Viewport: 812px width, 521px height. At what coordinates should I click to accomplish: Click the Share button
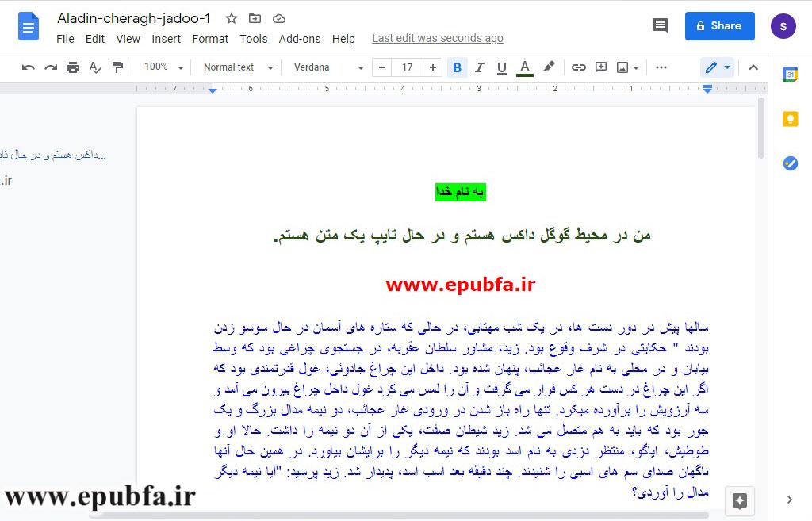719,26
